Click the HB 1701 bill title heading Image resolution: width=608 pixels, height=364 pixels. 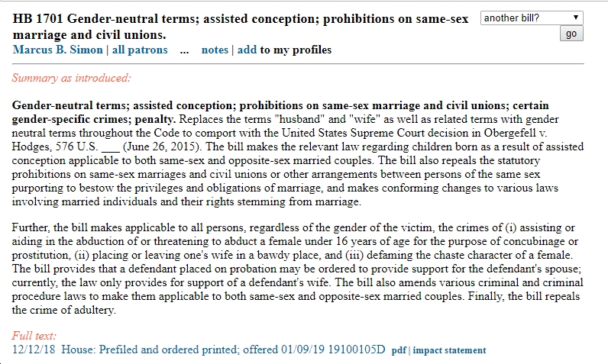[x=241, y=27]
